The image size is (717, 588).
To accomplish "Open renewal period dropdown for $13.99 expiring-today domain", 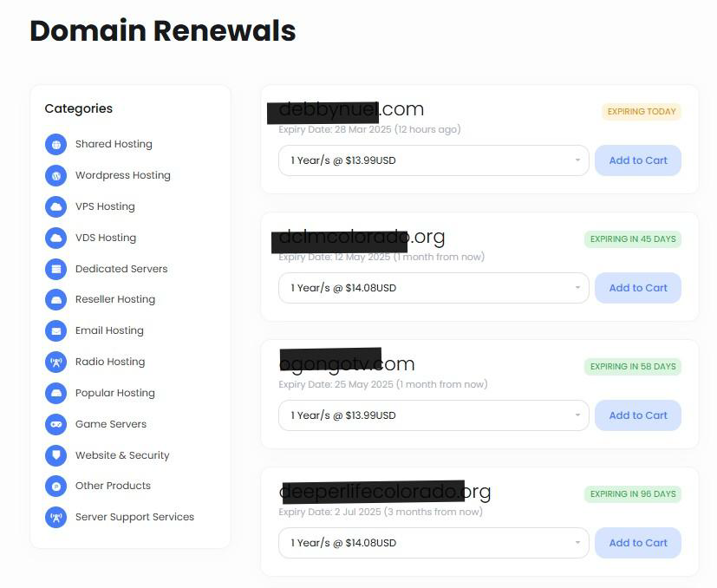I will pyautogui.click(x=433, y=160).
